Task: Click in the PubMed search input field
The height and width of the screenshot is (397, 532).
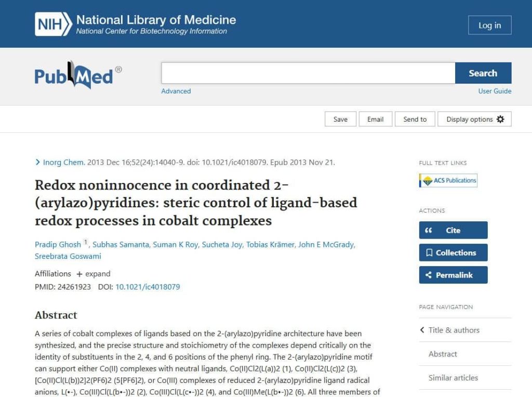Action: (308, 73)
